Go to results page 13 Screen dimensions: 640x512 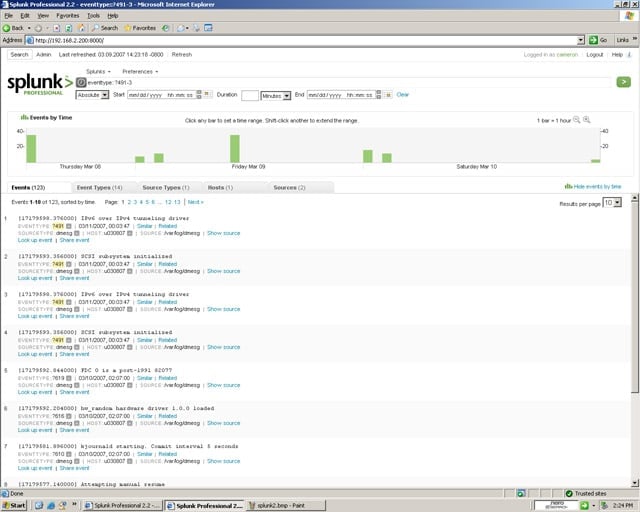177,202
